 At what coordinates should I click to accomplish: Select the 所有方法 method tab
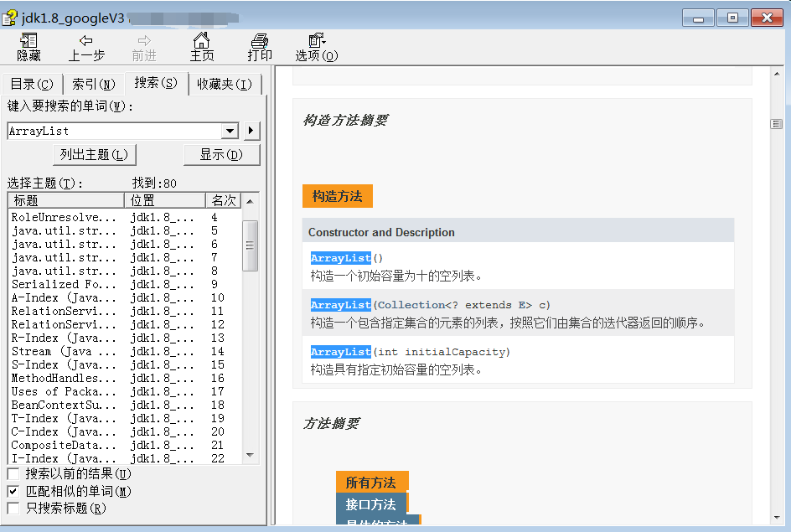tap(372, 482)
